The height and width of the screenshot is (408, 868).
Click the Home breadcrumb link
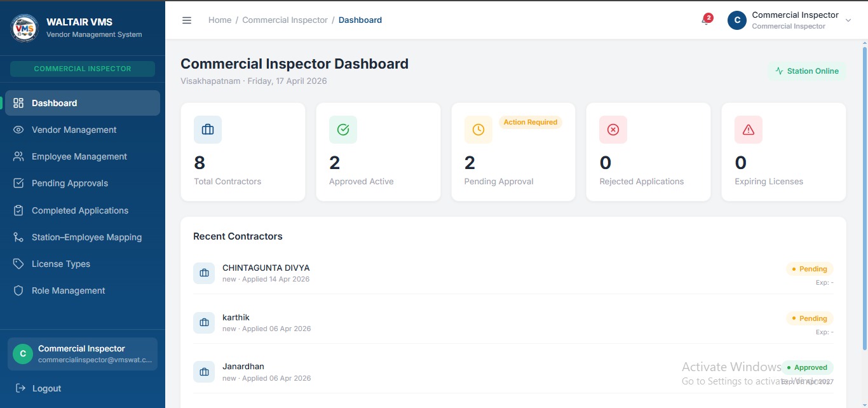click(220, 20)
